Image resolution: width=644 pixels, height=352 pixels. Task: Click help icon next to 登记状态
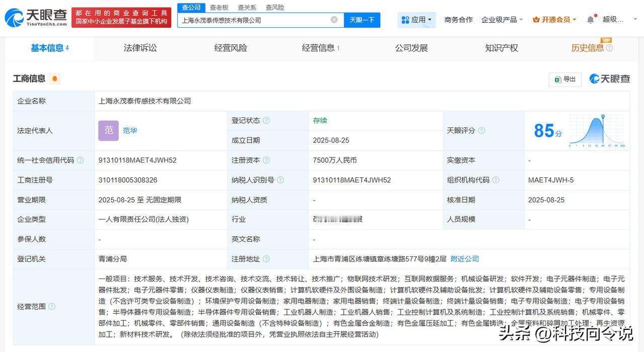tap(266, 120)
